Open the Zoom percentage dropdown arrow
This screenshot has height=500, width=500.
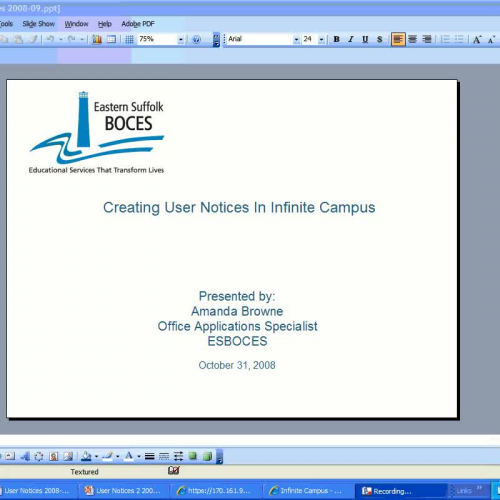click(180, 40)
